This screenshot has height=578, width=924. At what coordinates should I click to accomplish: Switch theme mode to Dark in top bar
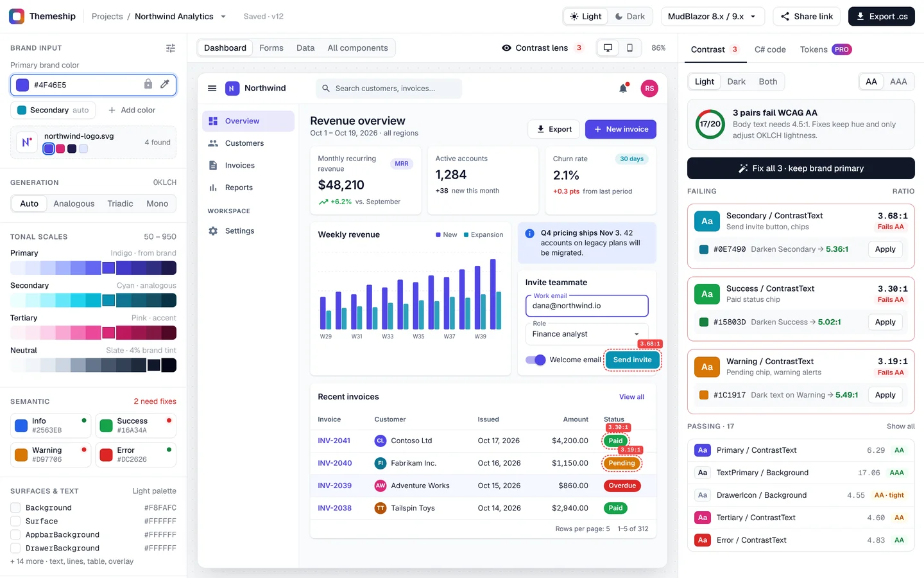pyautogui.click(x=629, y=17)
